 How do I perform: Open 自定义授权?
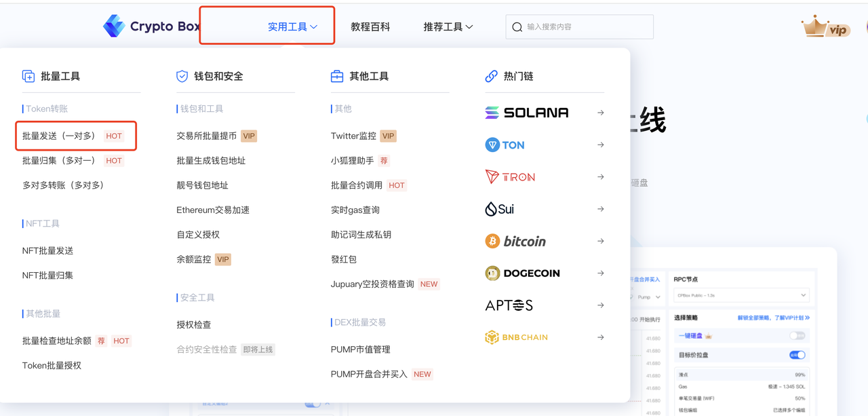[x=198, y=235]
